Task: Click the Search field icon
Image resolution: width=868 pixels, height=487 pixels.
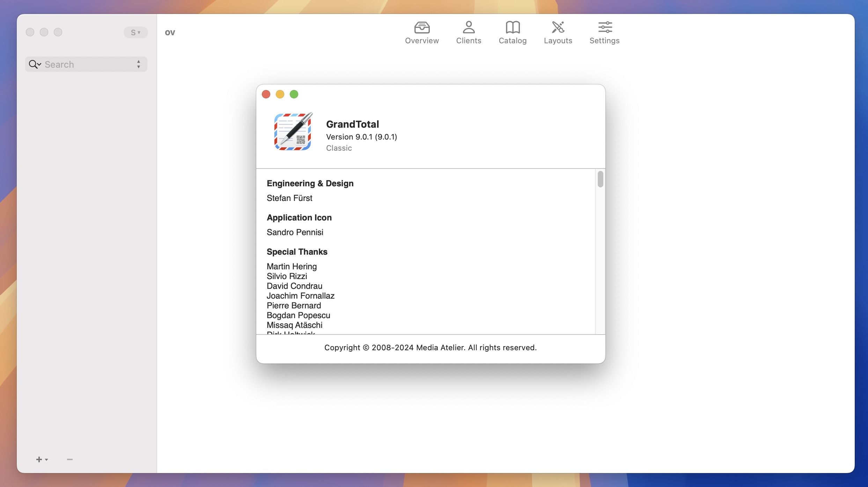Action: [34, 64]
